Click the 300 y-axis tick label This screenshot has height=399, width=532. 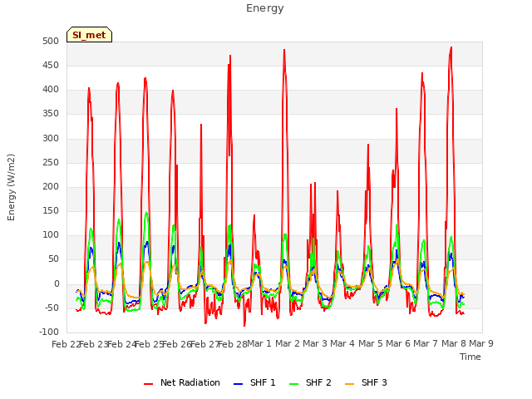pyautogui.click(x=51, y=138)
